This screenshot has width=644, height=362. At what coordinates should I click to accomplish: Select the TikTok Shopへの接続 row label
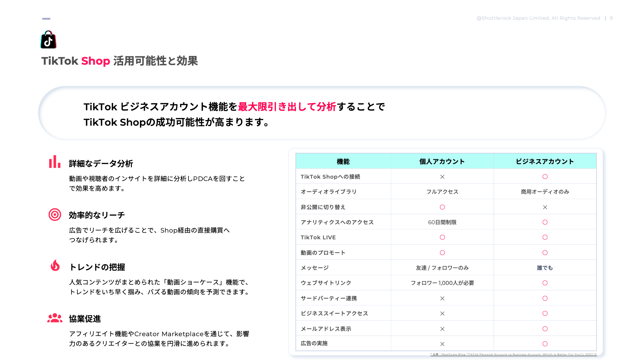[x=330, y=177]
